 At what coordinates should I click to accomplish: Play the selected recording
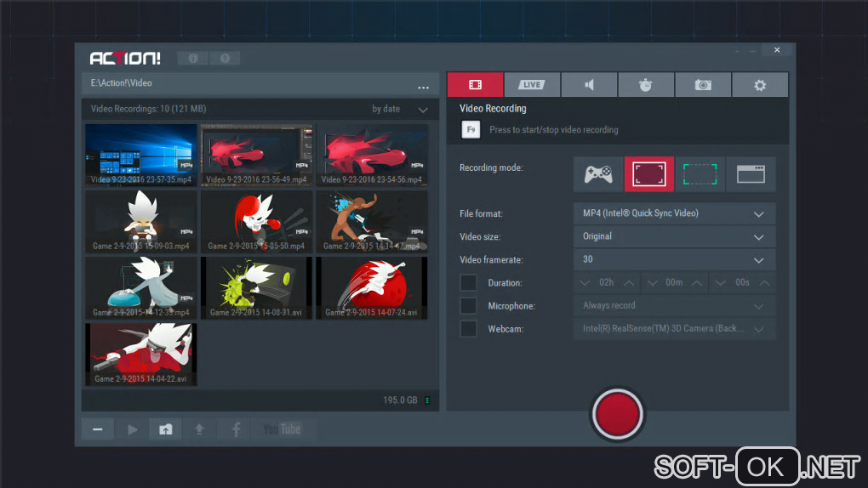[x=132, y=429]
